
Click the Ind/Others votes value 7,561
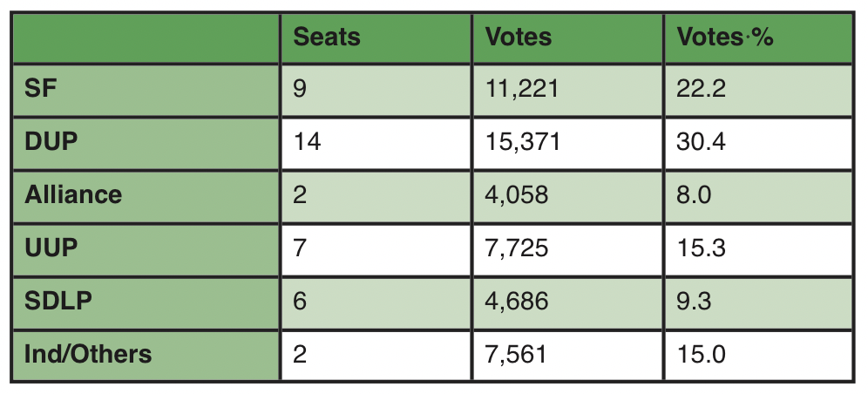point(517,354)
